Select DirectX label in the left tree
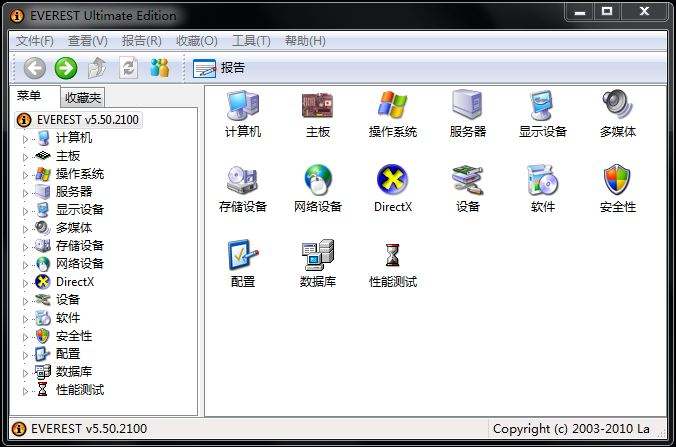The height and width of the screenshot is (447, 676). (75, 281)
